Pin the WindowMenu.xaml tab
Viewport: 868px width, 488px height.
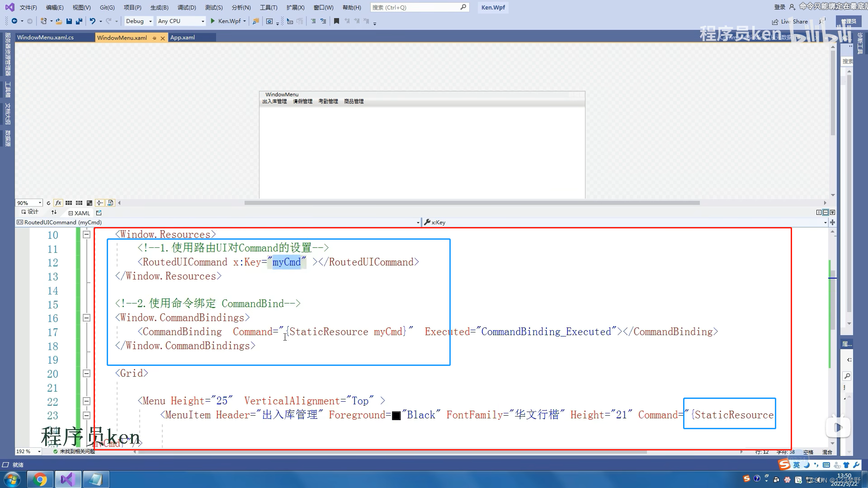pos(154,38)
